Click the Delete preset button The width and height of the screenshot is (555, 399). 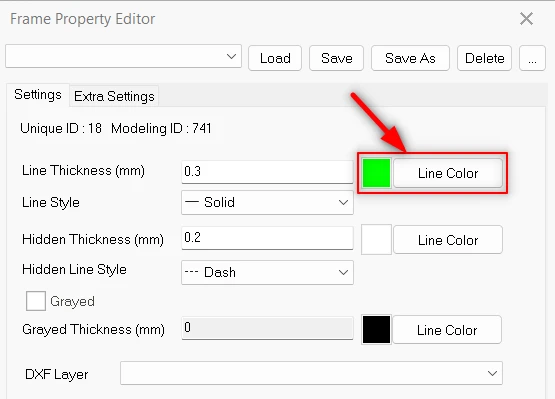pyautogui.click(x=484, y=58)
